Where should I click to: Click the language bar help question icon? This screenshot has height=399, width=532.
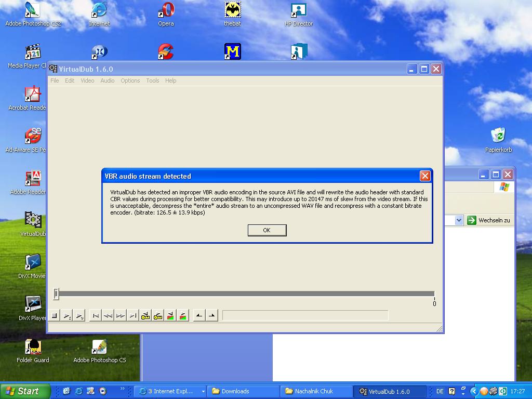pos(451,391)
